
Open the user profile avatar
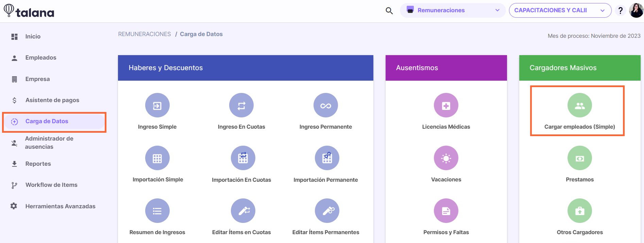[x=636, y=10]
